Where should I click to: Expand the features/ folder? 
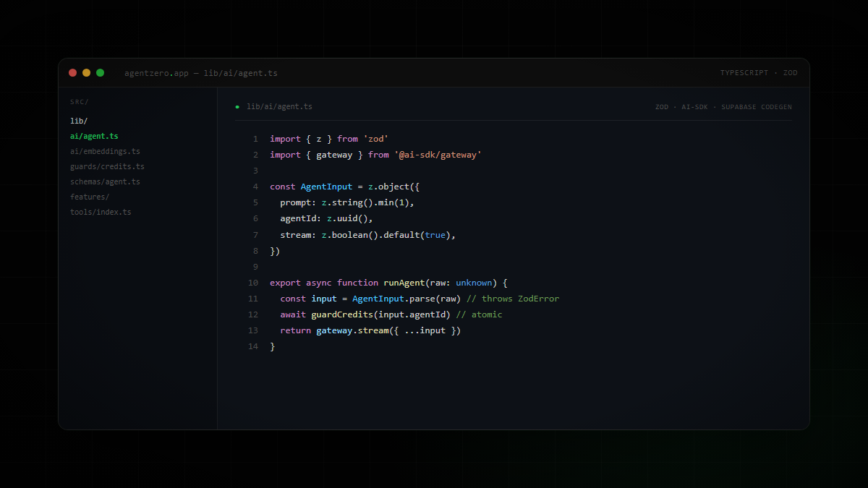tap(90, 197)
